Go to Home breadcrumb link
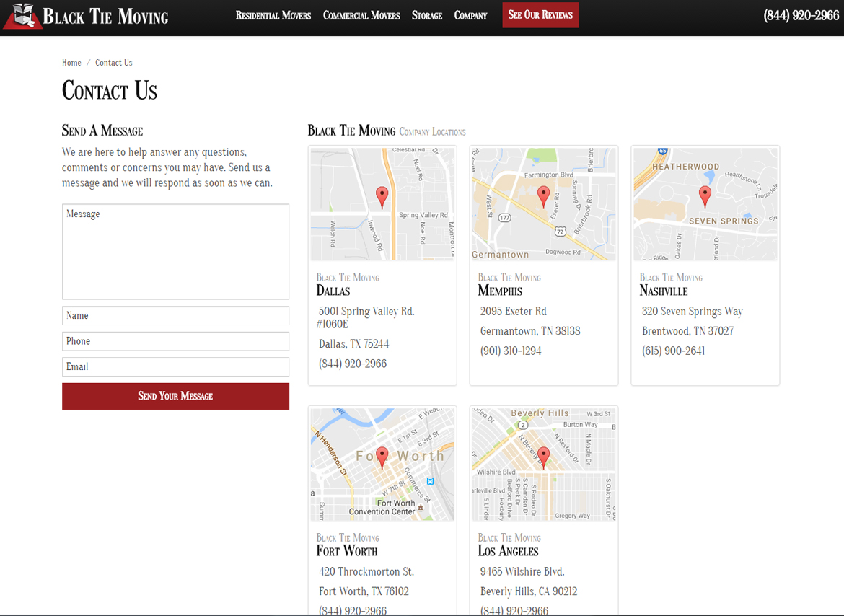844x616 pixels. (x=71, y=63)
